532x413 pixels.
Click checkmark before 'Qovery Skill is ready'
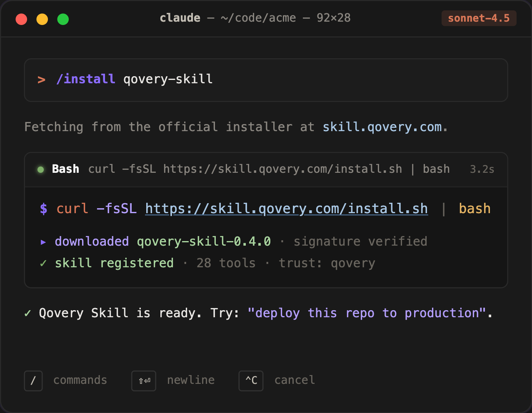tap(28, 313)
